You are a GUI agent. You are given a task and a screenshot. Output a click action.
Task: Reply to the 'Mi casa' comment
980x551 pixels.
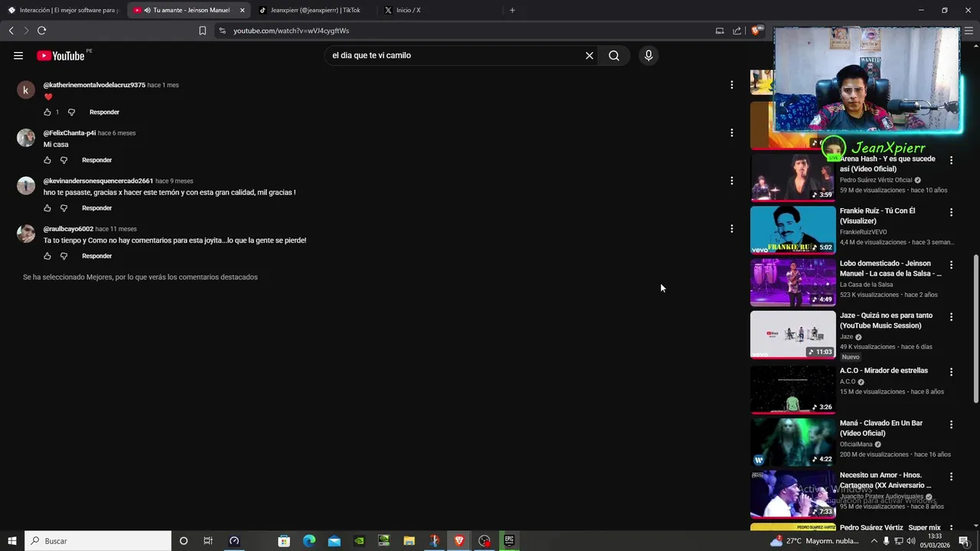tap(96, 160)
